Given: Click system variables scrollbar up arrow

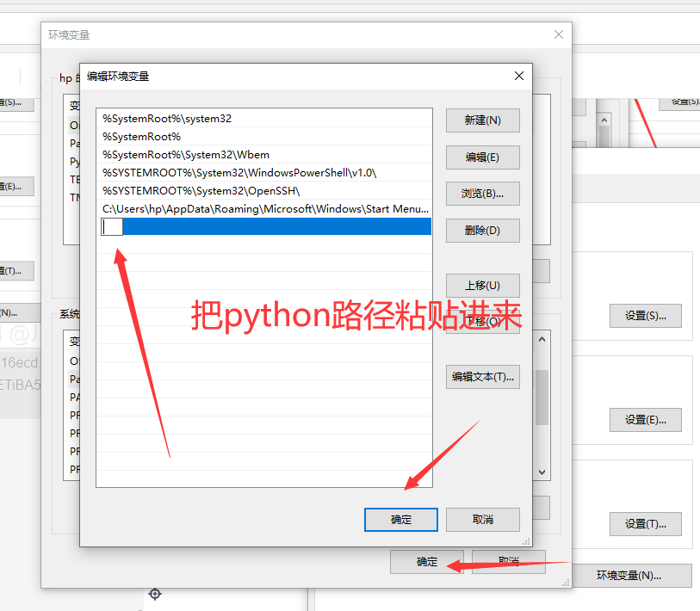Looking at the screenshot, I should pos(542,340).
